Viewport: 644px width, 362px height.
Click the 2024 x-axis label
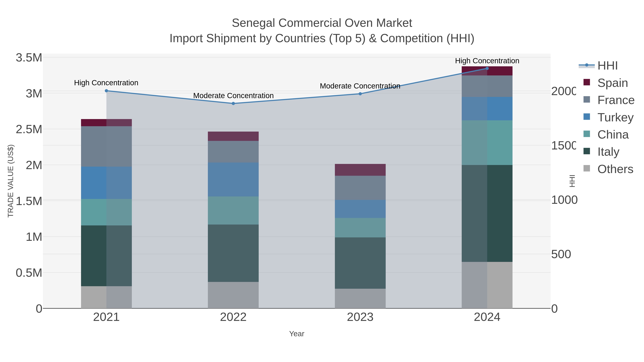pos(487,317)
